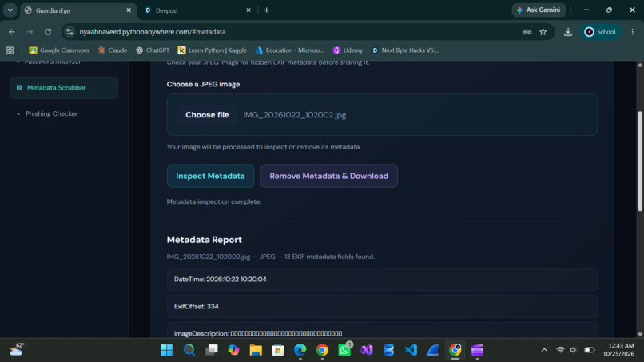Open File Explorer from taskbar

pyautogui.click(x=256, y=350)
